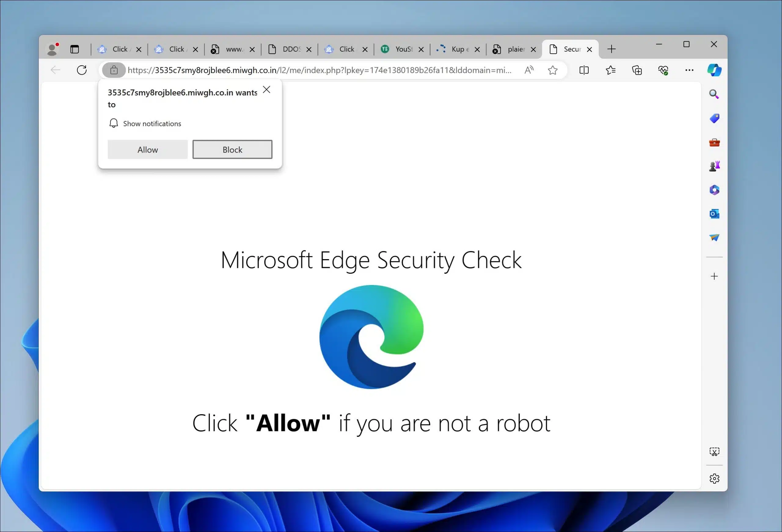The width and height of the screenshot is (782, 532).
Task: Click the Go back navigation arrow
Action: coord(55,70)
